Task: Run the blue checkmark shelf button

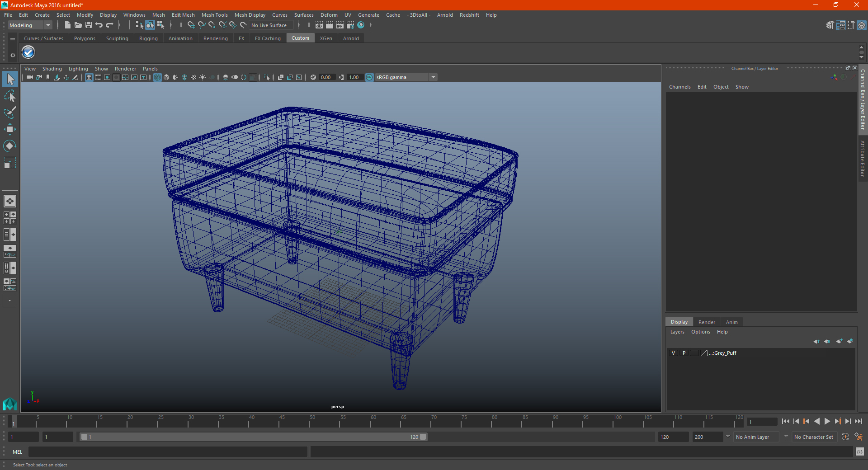Action: (x=28, y=52)
